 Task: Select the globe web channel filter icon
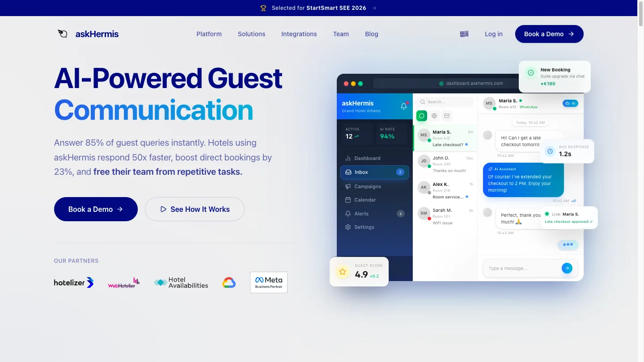click(434, 116)
